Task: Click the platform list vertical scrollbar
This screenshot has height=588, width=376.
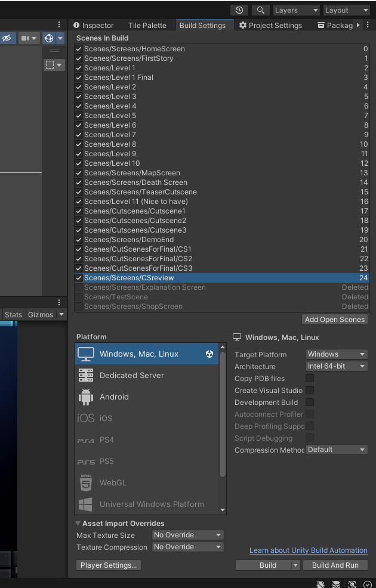Action: click(223, 414)
